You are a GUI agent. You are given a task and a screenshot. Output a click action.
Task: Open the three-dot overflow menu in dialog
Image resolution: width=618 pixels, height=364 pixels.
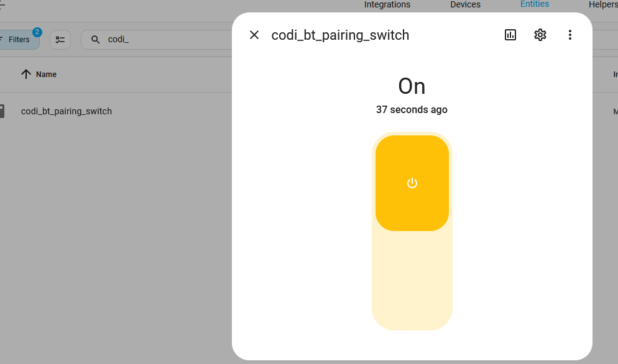pyautogui.click(x=570, y=35)
